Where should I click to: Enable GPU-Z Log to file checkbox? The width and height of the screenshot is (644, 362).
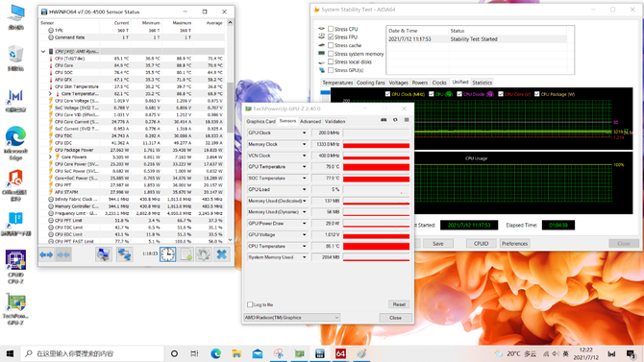tap(250, 304)
